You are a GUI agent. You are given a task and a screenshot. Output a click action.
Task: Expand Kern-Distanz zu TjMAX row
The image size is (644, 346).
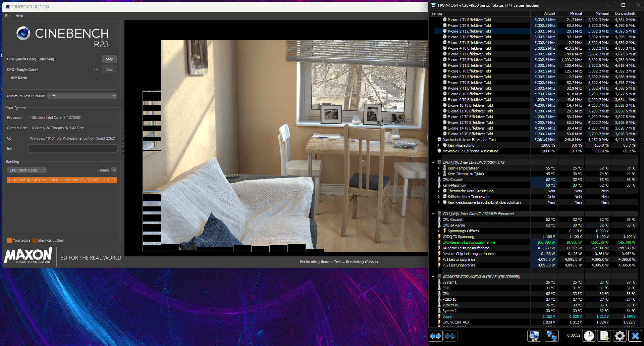pos(439,174)
